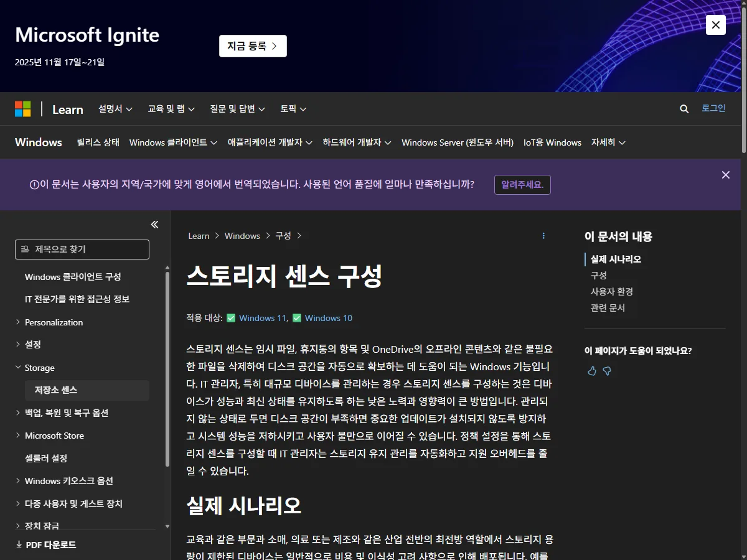This screenshot has height=560, width=747.
Task: Close the Microsoft Ignite banner
Action: click(x=716, y=25)
